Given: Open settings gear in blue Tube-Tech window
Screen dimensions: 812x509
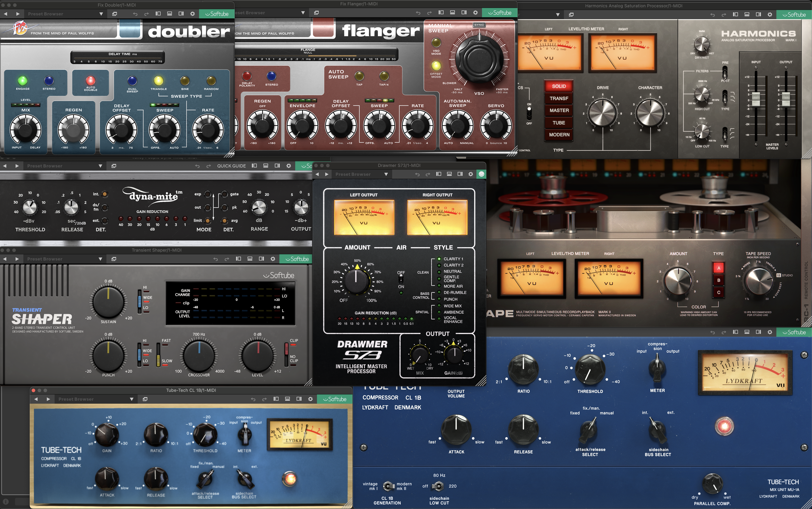Looking at the screenshot, I should click(x=770, y=332).
